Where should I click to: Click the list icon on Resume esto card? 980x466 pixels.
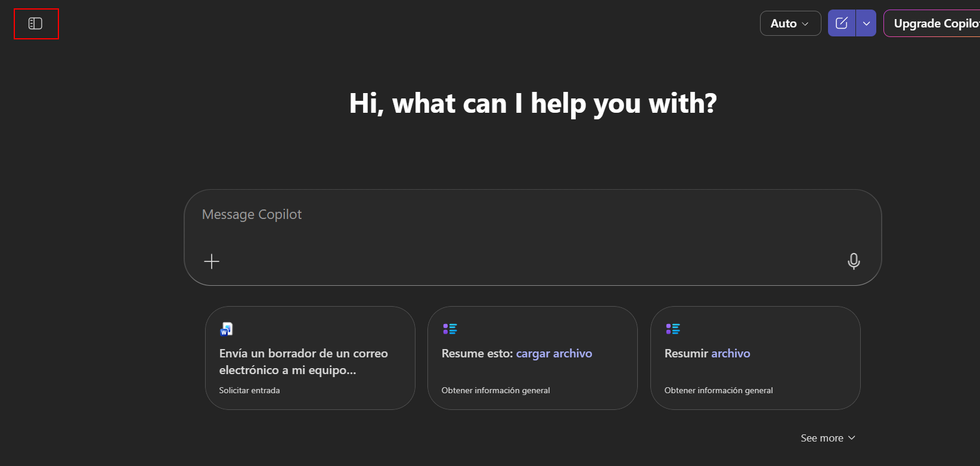click(449, 329)
